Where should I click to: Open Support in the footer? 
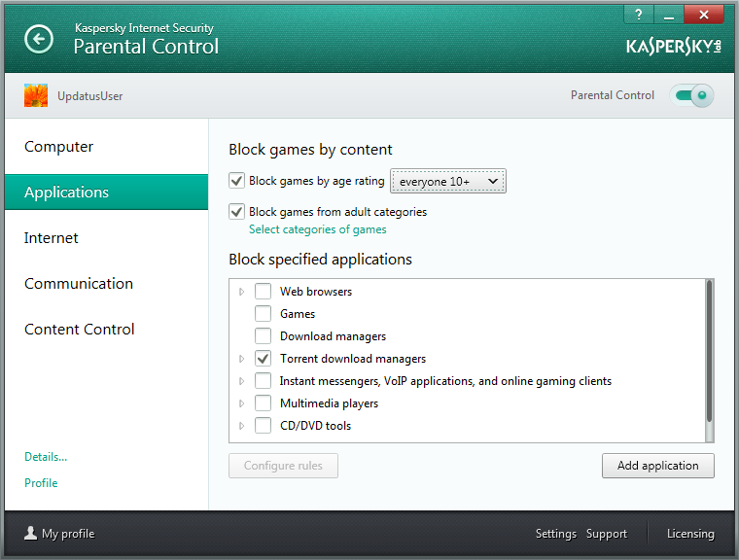607,534
